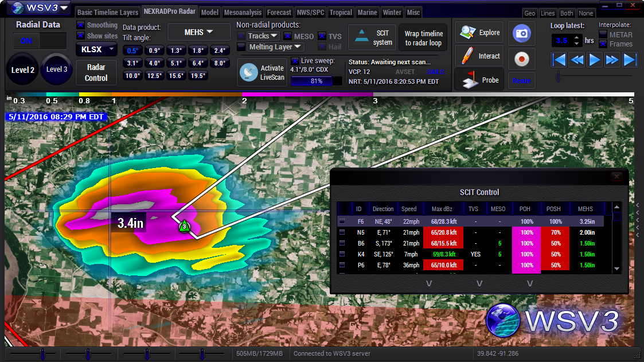644x362 pixels.
Task: Collapse the side panel chevrons
Action: coord(638,220)
